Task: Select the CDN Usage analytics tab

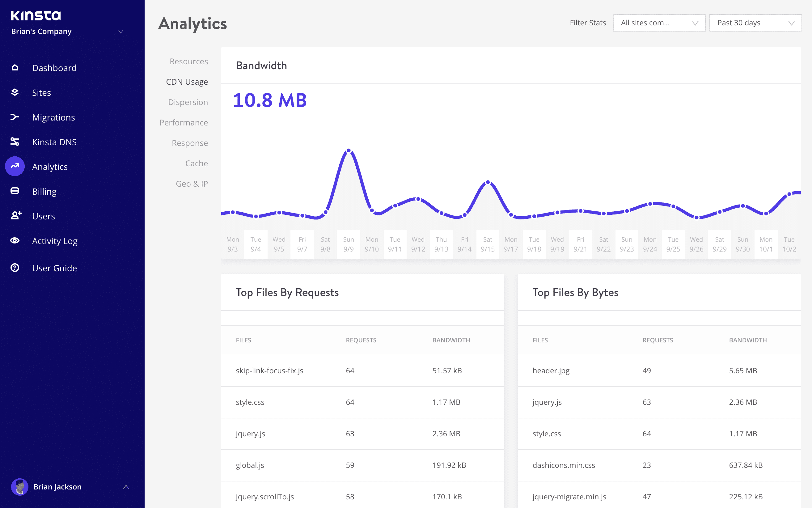Action: [x=187, y=81]
